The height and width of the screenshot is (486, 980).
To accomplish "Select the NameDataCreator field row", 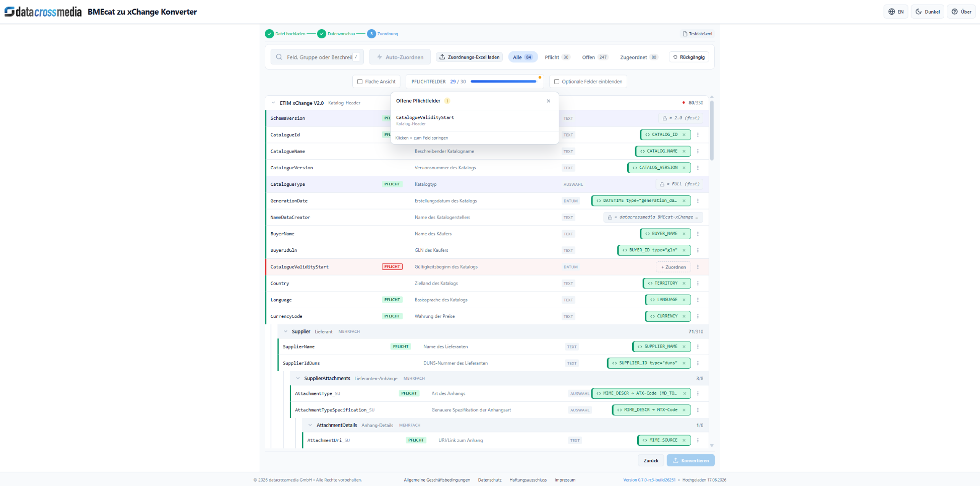I will pyautogui.click(x=487, y=217).
